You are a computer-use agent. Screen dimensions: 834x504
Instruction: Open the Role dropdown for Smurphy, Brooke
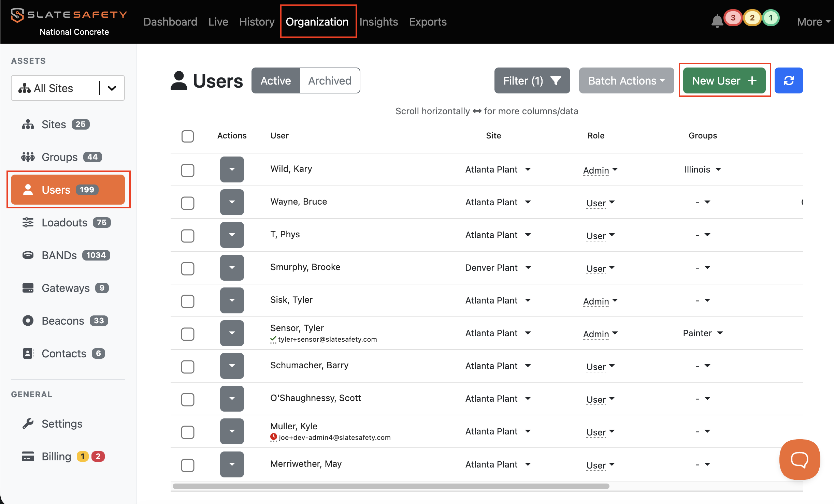point(600,268)
